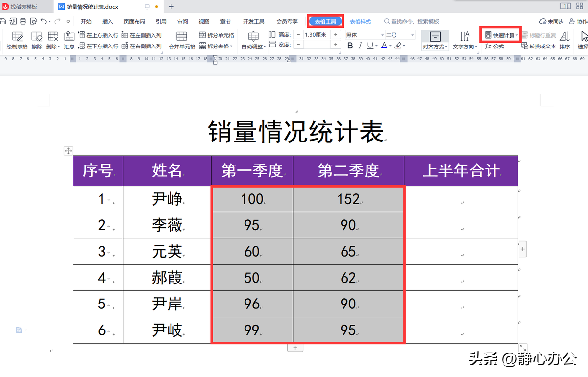Screen dimensions: 588x377
Task: Open the 快速计算 quick calculate dropdown
Action: 501,35
